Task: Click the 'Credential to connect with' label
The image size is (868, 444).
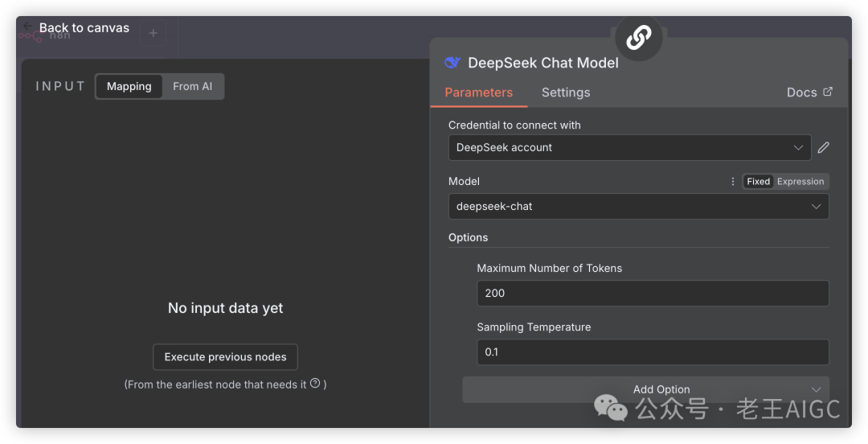Action: (514, 125)
